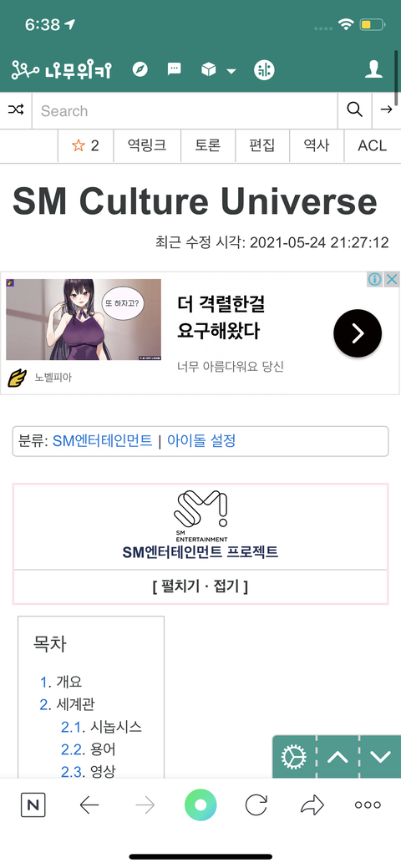Tap the floating up chevron button
401x868 pixels.
click(x=338, y=757)
